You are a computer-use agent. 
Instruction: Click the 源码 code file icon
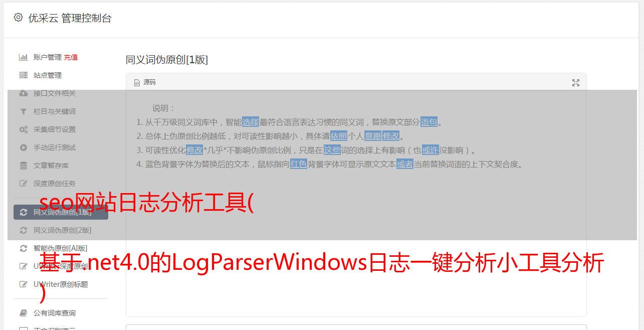[x=137, y=83]
